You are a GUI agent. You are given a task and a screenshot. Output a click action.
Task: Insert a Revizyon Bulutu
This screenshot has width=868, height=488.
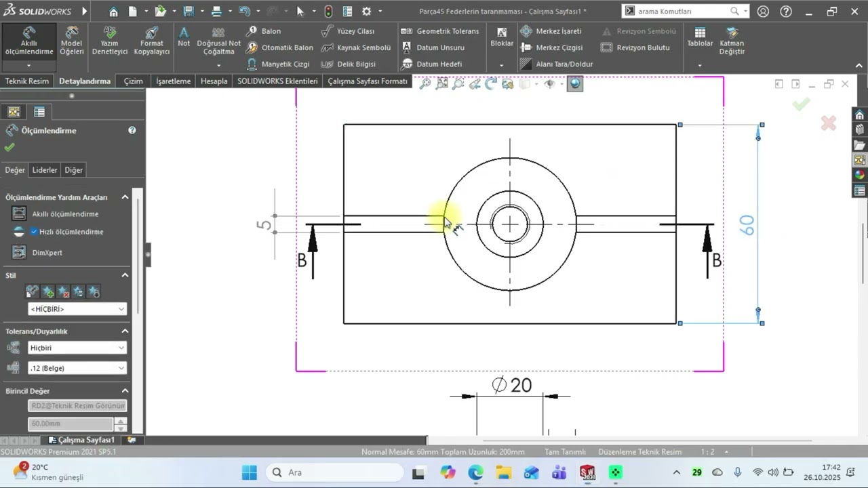pos(635,47)
